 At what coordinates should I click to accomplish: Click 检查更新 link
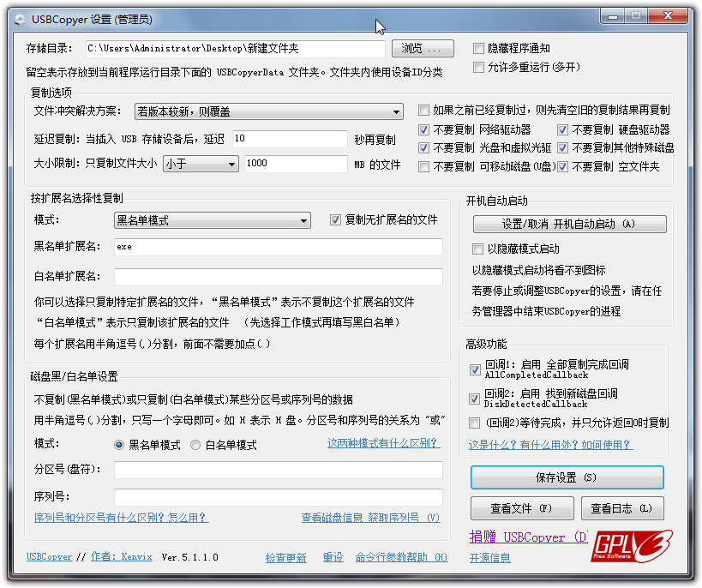285,557
